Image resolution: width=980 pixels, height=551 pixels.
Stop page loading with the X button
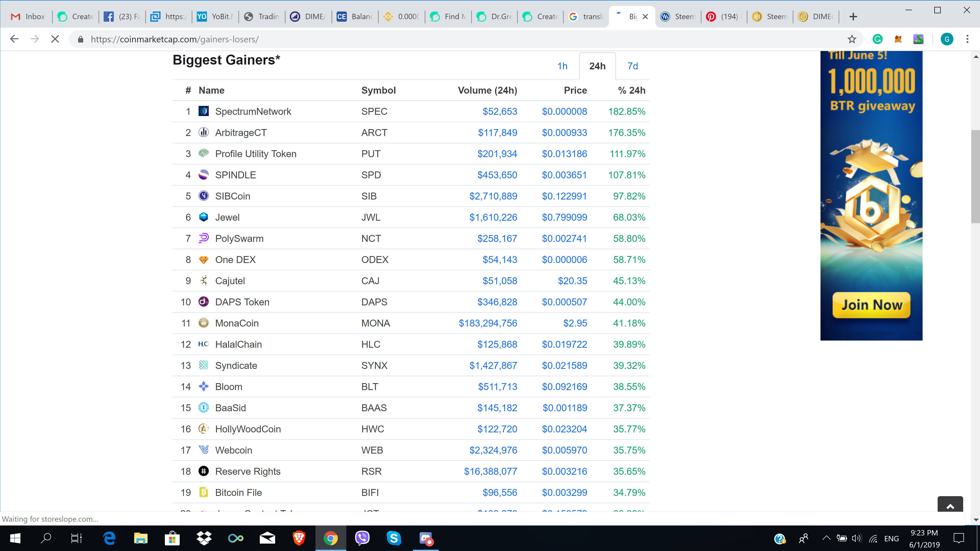55,39
